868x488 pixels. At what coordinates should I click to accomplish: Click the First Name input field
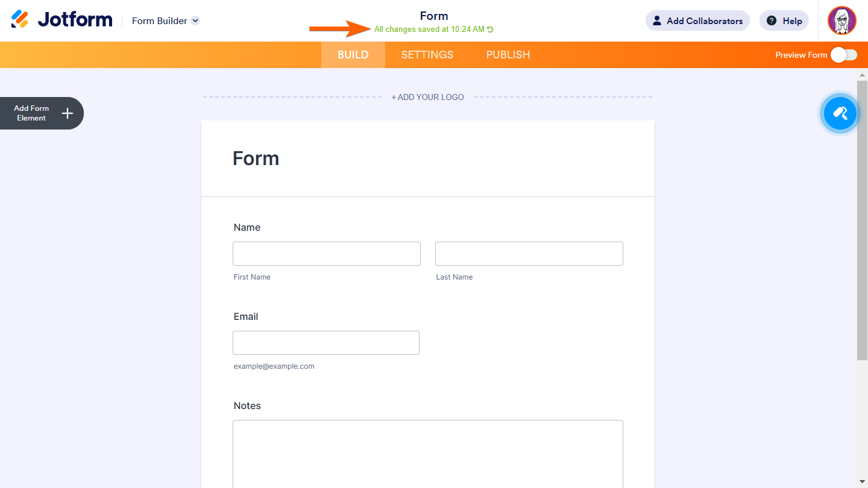click(326, 253)
